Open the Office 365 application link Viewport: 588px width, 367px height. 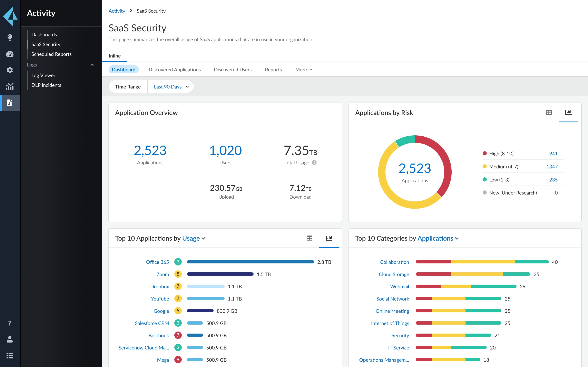pyautogui.click(x=157, y=262)
